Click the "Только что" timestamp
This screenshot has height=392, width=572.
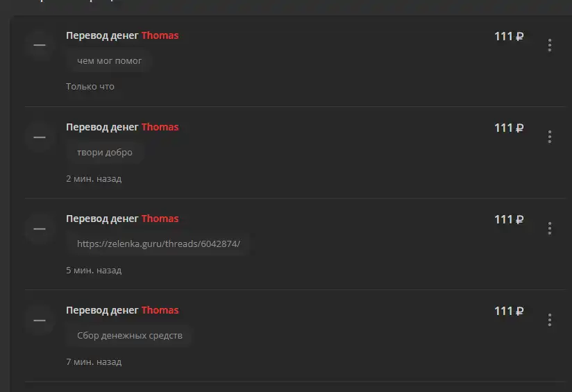click(90, 87)
